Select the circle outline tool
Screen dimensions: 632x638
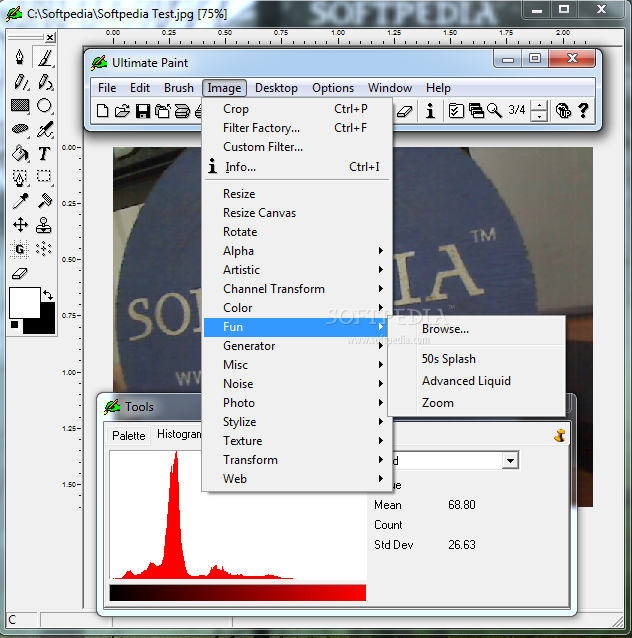tap(44, 106)
